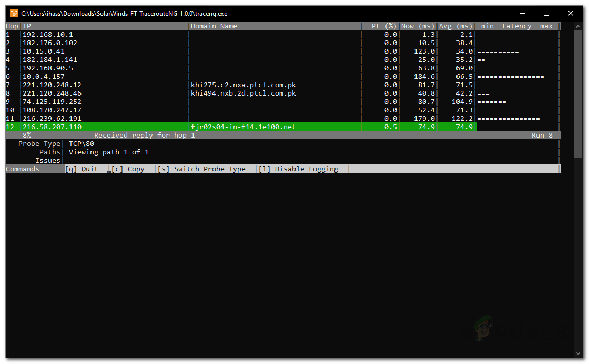Click IP address 10.15.0.41
The width and height of the screenshot is (589, 364).
(44, 51)
